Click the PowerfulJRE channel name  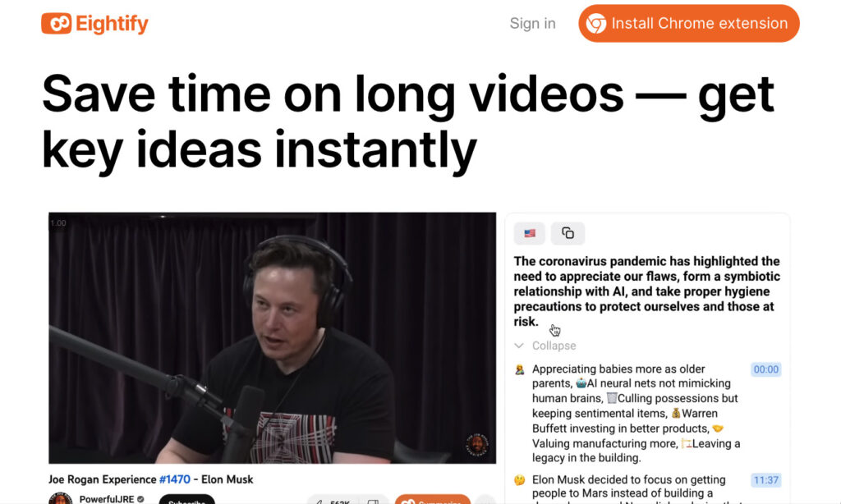point(107,499)
